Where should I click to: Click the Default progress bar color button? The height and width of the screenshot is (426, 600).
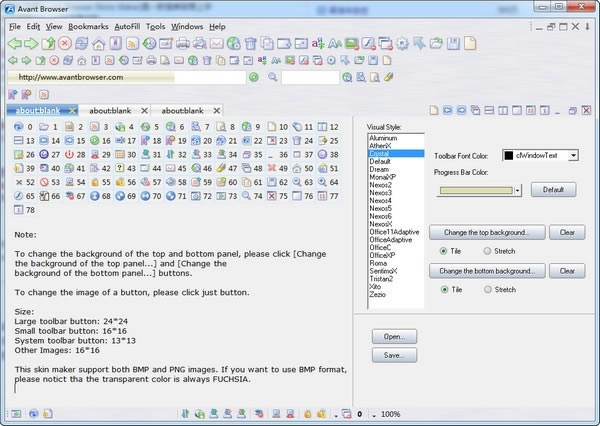tap(553, 190)
